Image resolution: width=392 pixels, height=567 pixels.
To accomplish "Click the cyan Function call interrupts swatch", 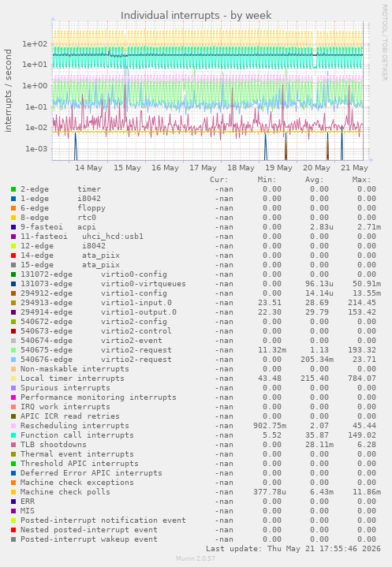I will pos(13,435).
